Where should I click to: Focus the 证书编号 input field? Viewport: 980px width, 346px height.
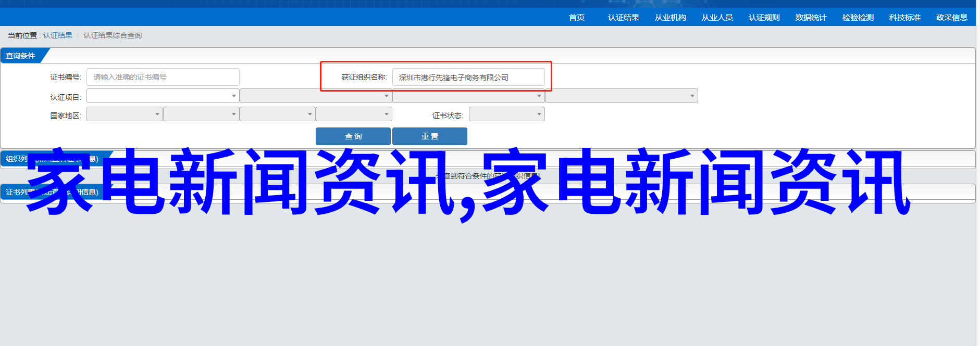click(163, 77)
